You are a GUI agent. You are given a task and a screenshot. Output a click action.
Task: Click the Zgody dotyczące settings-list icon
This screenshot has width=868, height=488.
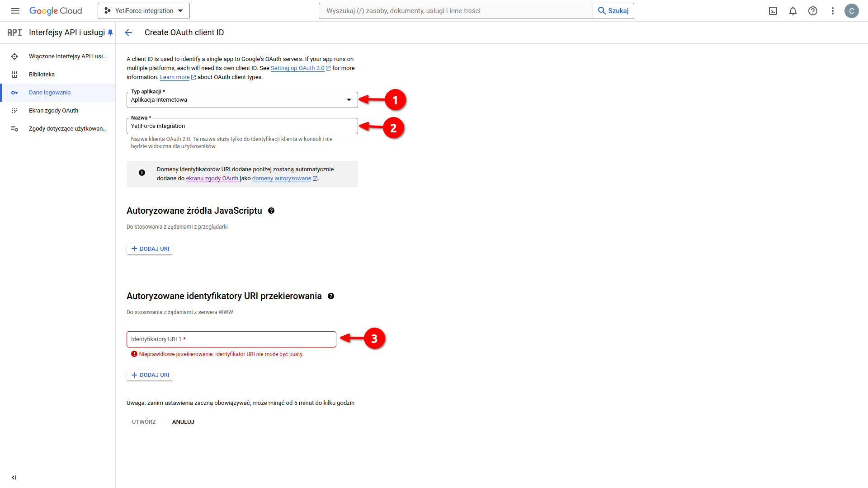[x=14, y=129]
